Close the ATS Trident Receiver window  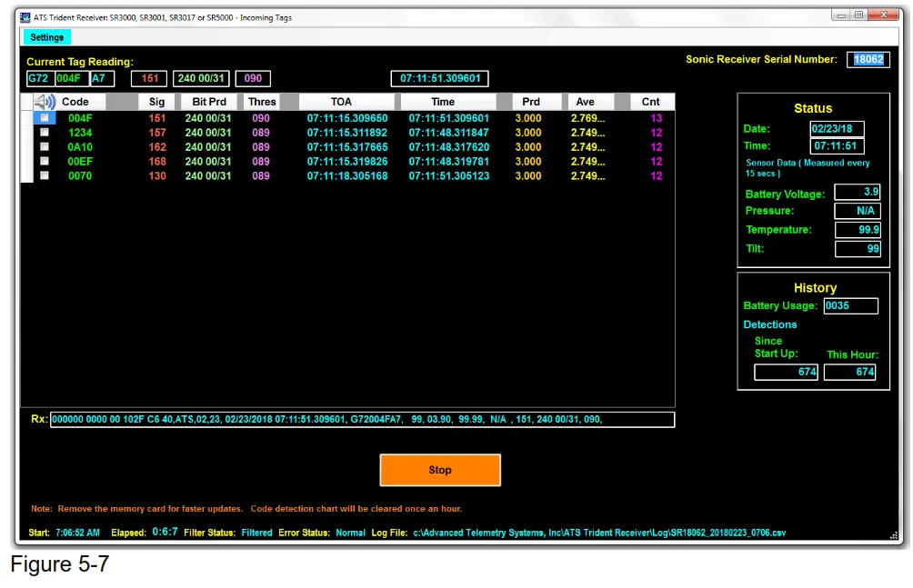(883, 15)
